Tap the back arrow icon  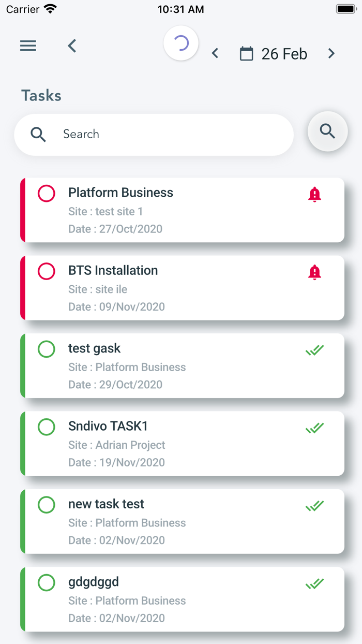pyautogui.click(x=72, y=46)
